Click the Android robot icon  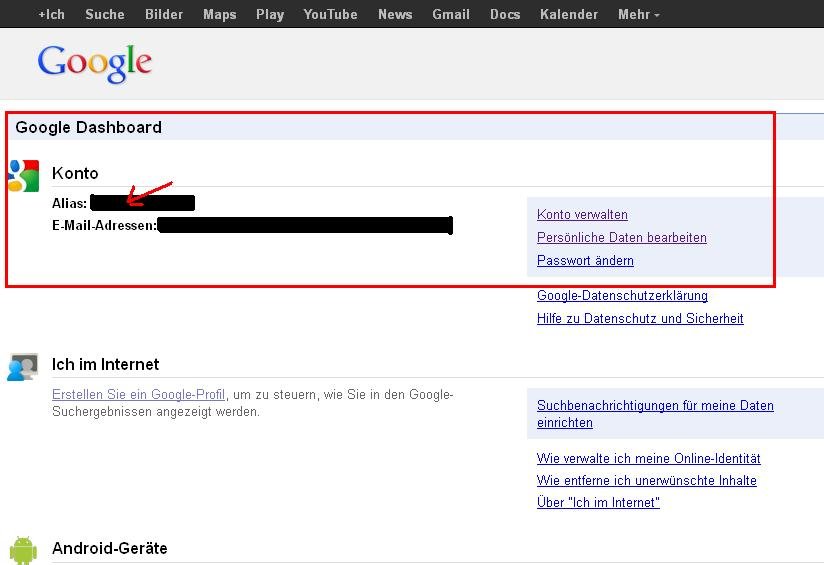[24, 550]
